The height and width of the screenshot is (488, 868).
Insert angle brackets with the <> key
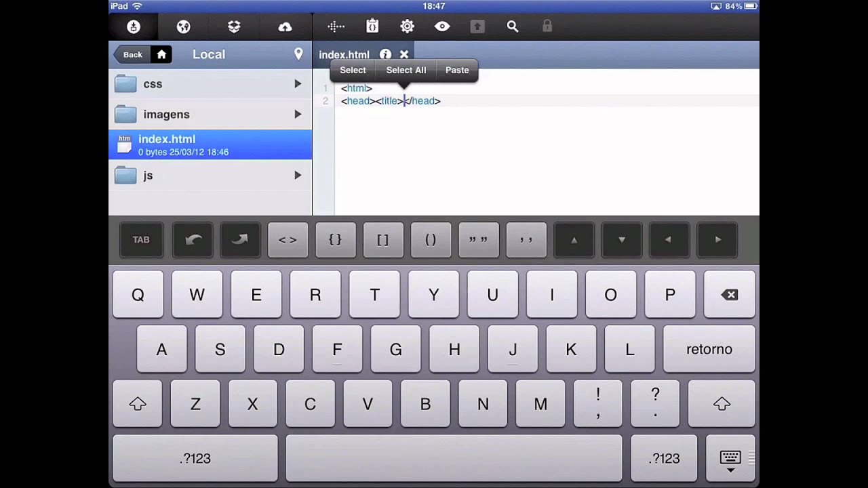pos(288,239)
